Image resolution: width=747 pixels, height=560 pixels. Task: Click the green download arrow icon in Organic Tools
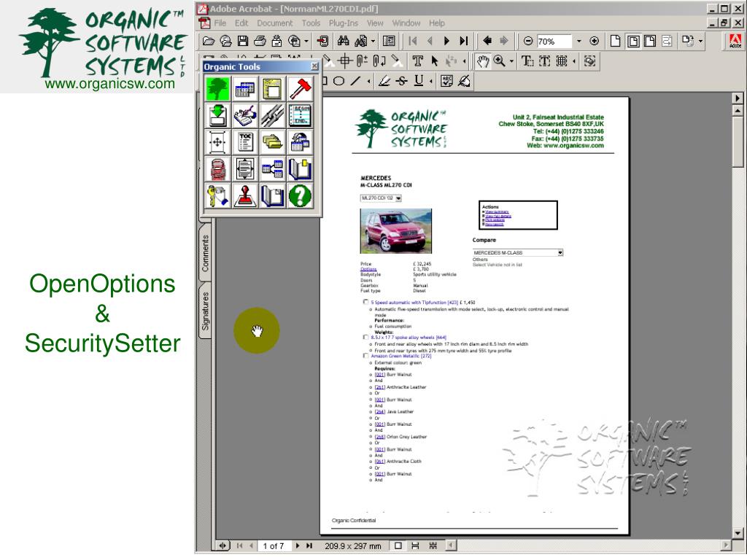(217, 115)
